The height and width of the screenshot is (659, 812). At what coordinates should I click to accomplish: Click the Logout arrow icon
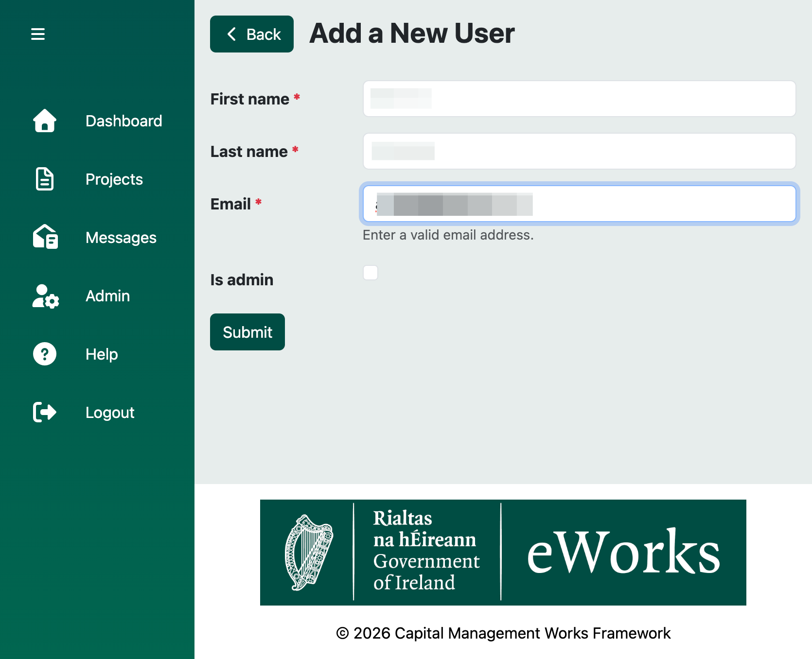45,412
